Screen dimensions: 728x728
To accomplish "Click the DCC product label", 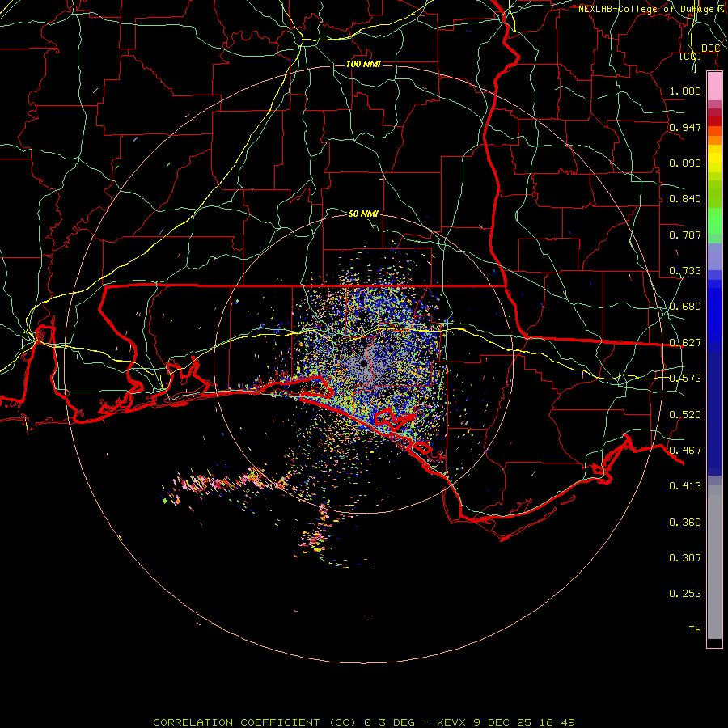I will pyautogui.click(x=710, y=49).
